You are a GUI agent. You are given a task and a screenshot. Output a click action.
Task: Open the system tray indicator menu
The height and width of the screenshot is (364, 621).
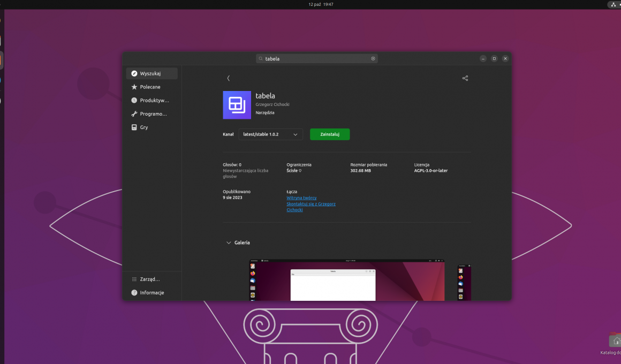(614, 4)
